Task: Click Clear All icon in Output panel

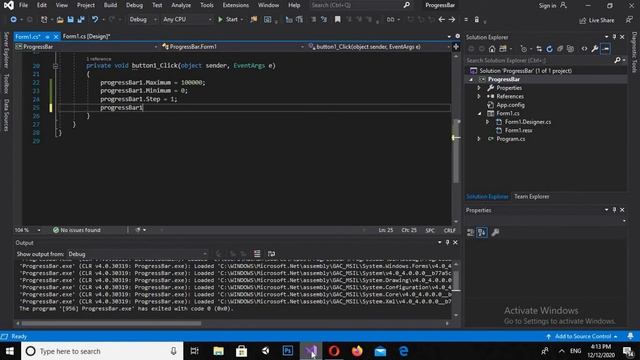Action: coord(257,254)
